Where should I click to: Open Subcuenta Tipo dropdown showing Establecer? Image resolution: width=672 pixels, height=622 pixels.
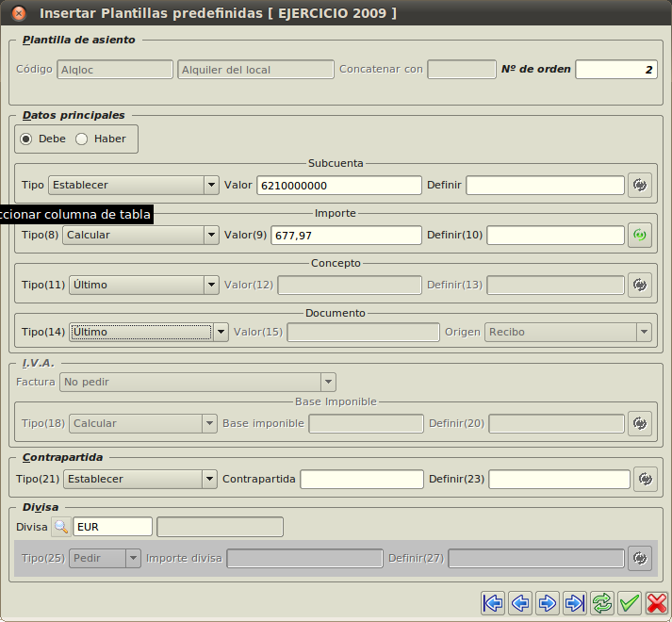133,185
